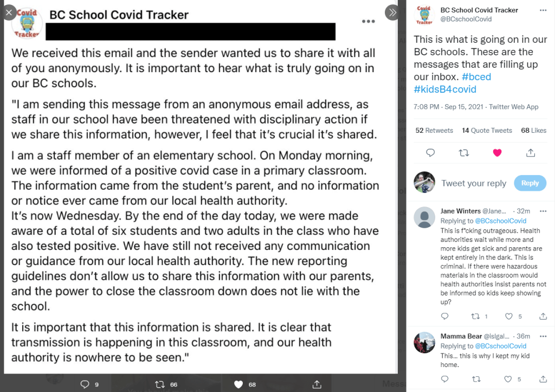
Task: Open more options on Jane Winters' reply
Action: 543,211
